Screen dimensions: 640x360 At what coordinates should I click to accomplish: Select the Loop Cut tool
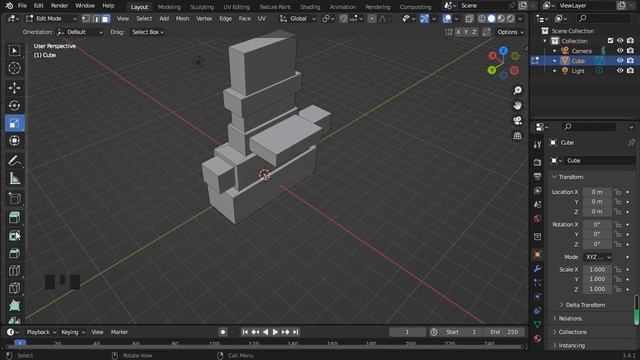(x=14, y=271)
